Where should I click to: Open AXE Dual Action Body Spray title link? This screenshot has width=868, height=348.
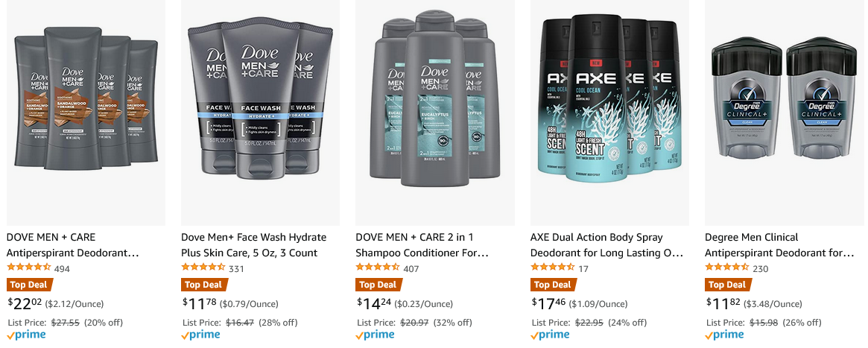606,245
